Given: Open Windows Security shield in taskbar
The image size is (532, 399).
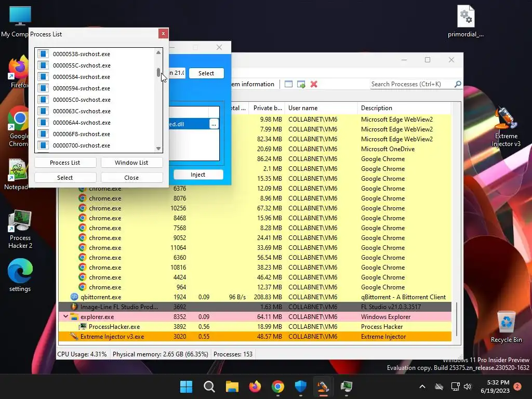Looking at the screenshot, I should [301, 387].
